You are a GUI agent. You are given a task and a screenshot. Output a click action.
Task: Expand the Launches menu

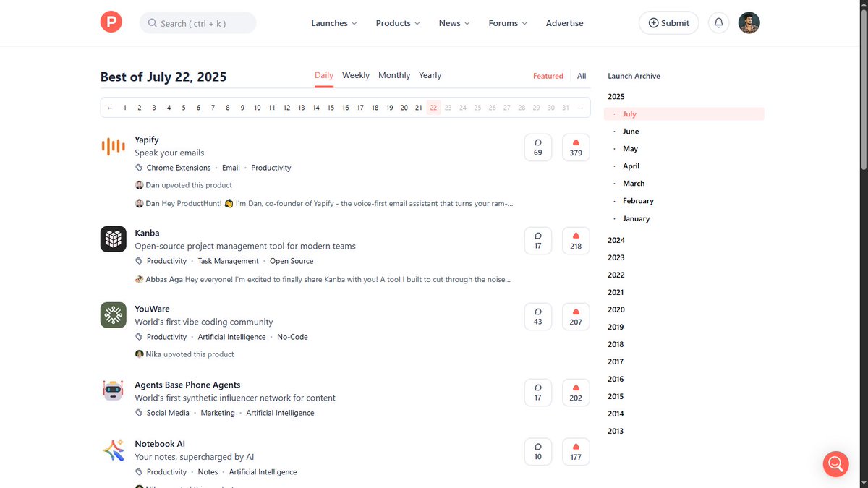click(334, 23)
